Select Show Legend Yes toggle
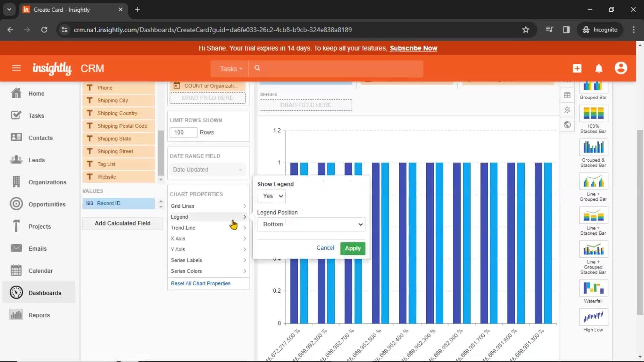This screenshot has width=644, height=362. [271, 196]
